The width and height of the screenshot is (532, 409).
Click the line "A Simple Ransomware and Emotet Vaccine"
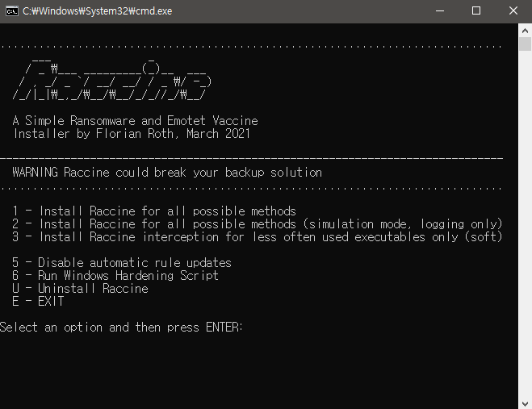135,121
